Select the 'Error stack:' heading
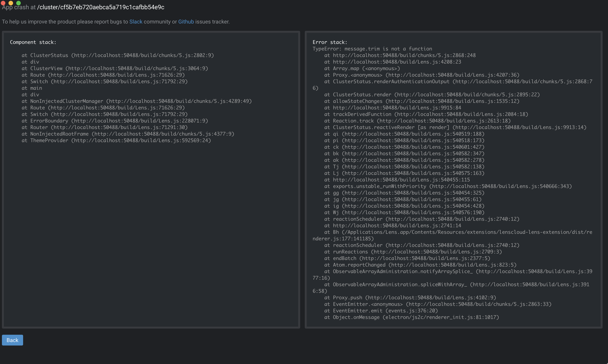 tap(330, 42)
